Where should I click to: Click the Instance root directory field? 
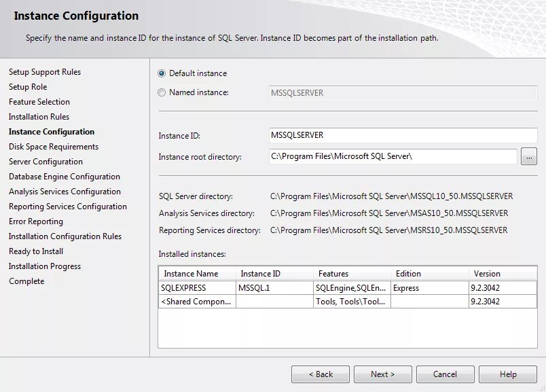[393, 156]
